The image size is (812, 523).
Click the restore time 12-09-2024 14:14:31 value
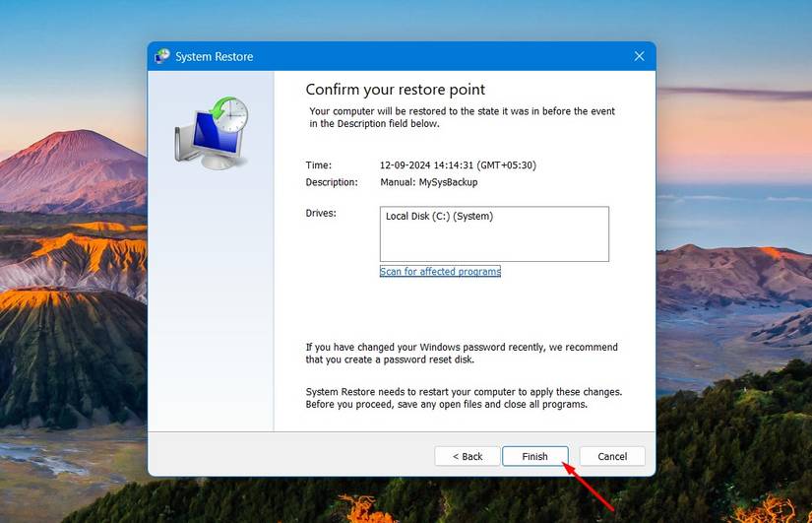(x=458, y=164)
